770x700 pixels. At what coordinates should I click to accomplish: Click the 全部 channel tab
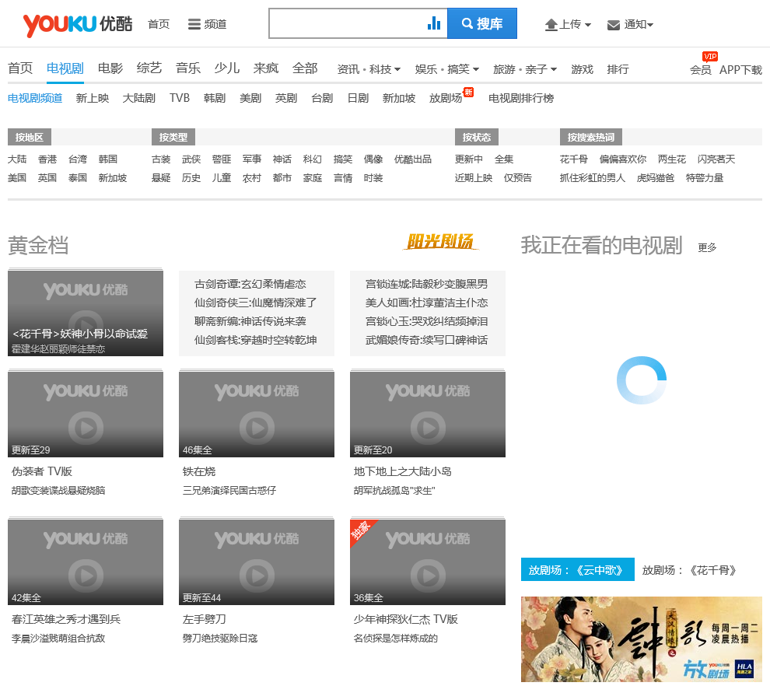[305, 68]
